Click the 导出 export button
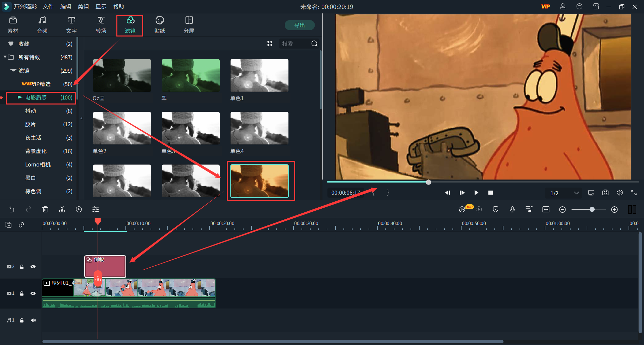644x345 pixels. coord(300,25)
